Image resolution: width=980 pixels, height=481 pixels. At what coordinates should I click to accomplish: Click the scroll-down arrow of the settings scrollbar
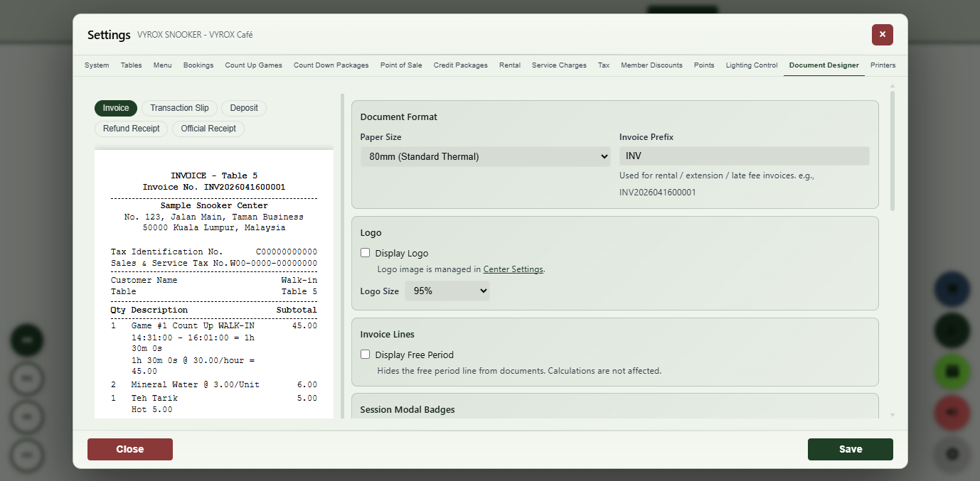(x=893, y=415)
